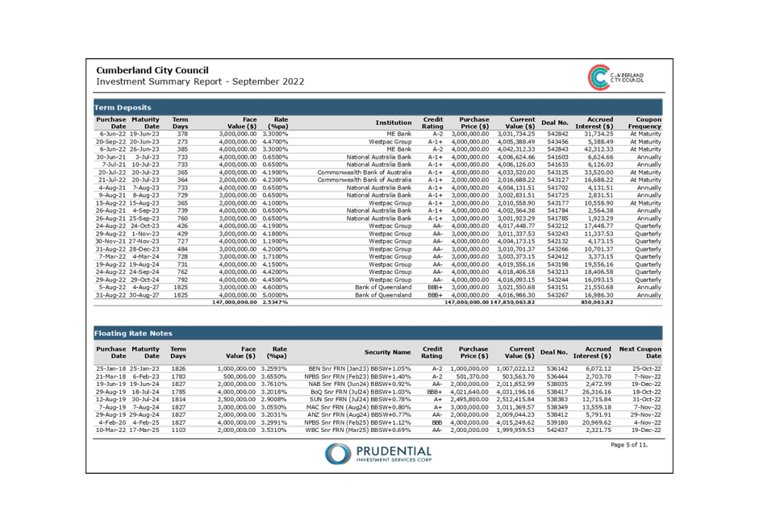Click purchase price 2,495,800.00

pyautogui.click(x=469, y=400)
